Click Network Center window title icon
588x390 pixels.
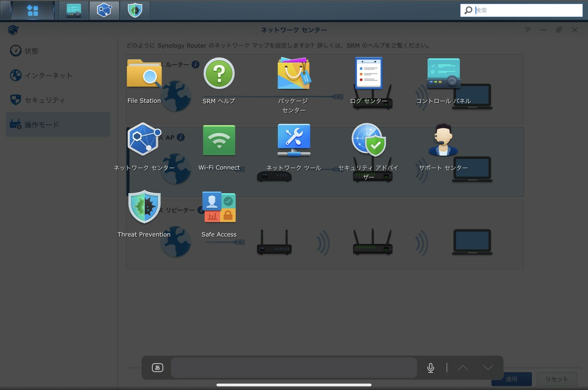13,30
